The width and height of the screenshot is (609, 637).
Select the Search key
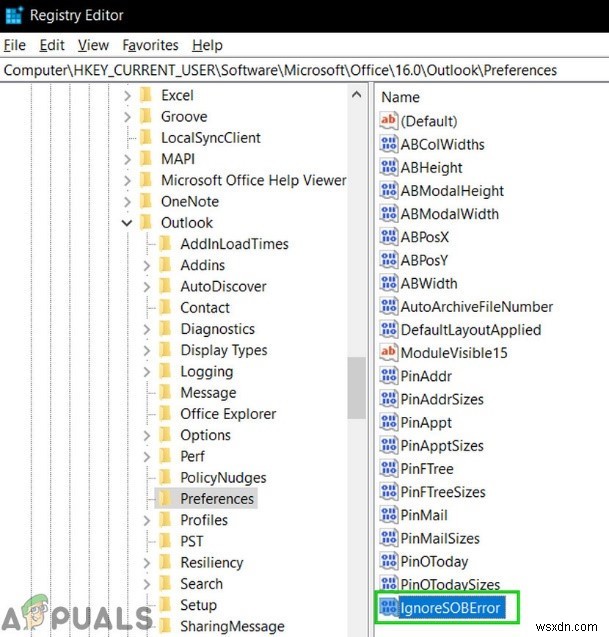tap(202, 584)
